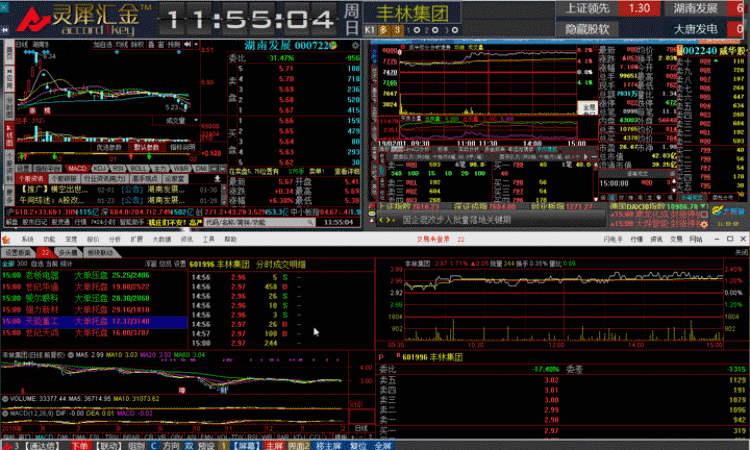This screenshot has width=750, height=450.
Task: Open the 大数据 menu
Action: tap(161, 239)
